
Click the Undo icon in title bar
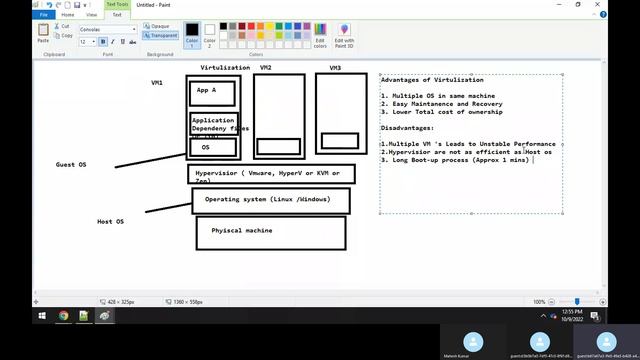coord(49,5)
